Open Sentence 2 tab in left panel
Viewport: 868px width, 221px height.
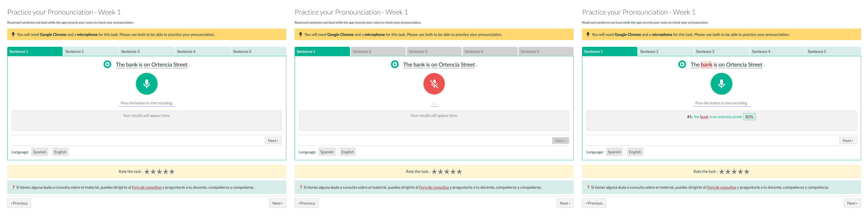pos(91,51)
